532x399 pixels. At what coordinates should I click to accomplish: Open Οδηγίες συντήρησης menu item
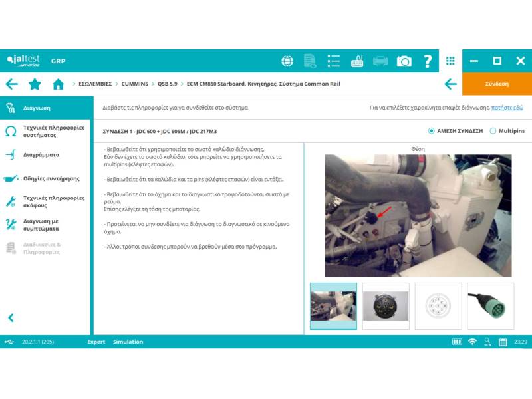(51, 178)
